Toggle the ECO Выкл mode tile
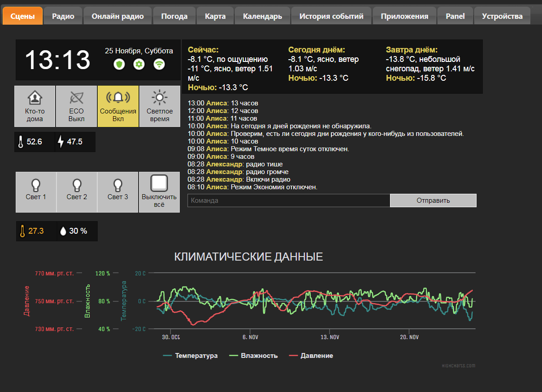This screenshot has width=542, height=392. click(x=76, y=106)
